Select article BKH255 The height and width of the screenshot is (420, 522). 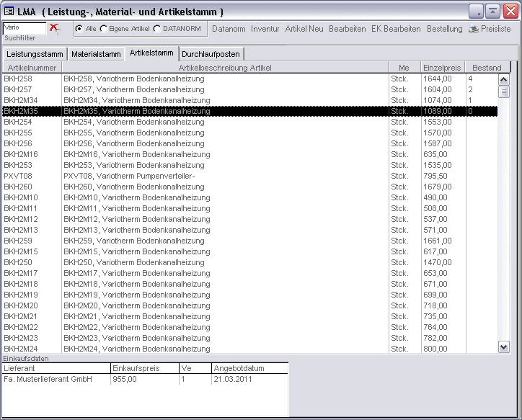click(x=250, y=133)
